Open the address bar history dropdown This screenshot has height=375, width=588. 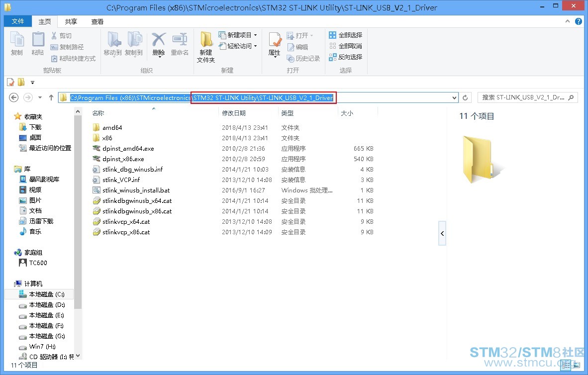(455, 97)
